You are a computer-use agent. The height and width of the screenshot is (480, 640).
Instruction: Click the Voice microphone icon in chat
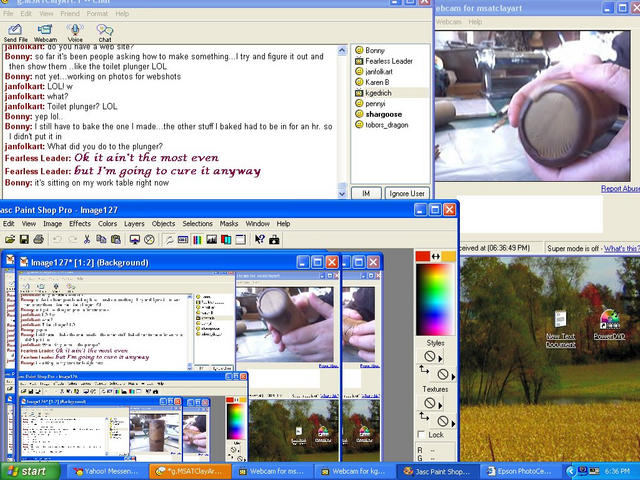75,33
